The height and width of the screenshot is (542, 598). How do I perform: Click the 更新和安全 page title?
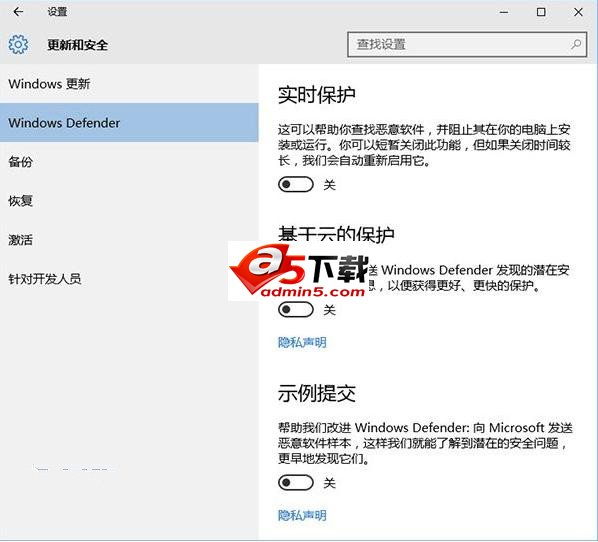tap(77, 45)
